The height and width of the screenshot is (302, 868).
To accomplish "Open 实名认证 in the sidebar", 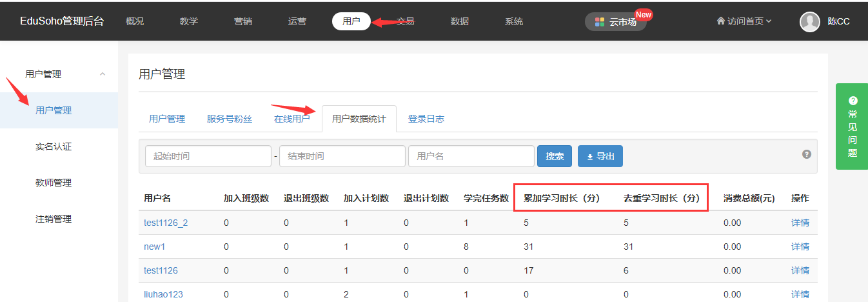I will point(54,146).
